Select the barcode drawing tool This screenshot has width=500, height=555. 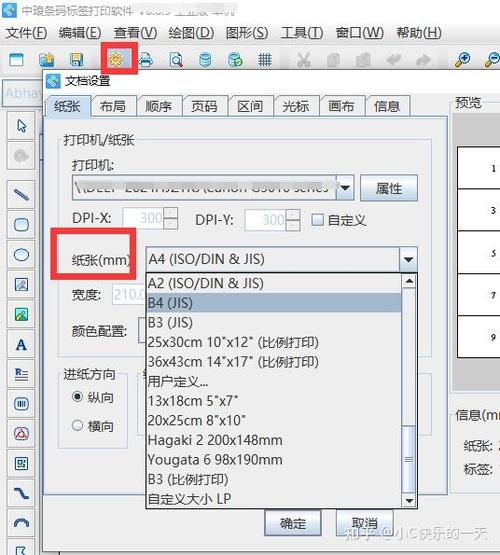coord(21,404)
